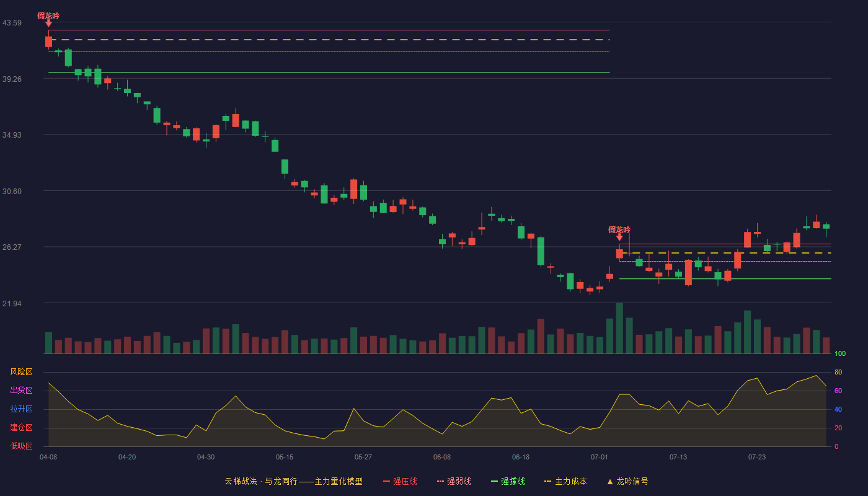Click the 龙吟信号 triangle legend icon
This screenshot has width=868, height=496.
610,481
